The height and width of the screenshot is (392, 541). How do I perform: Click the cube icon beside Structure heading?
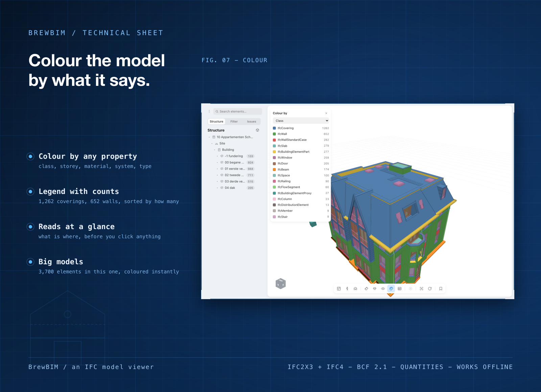click(257, 130)
